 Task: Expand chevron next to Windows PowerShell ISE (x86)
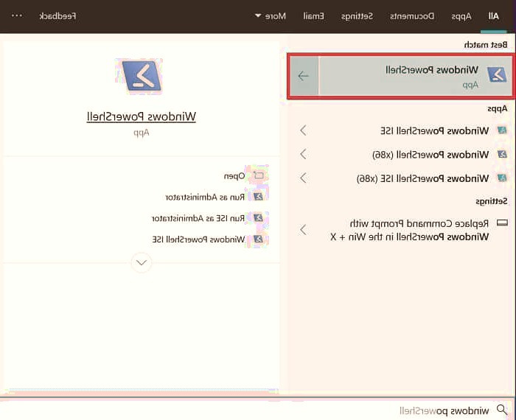pos(303,178)
